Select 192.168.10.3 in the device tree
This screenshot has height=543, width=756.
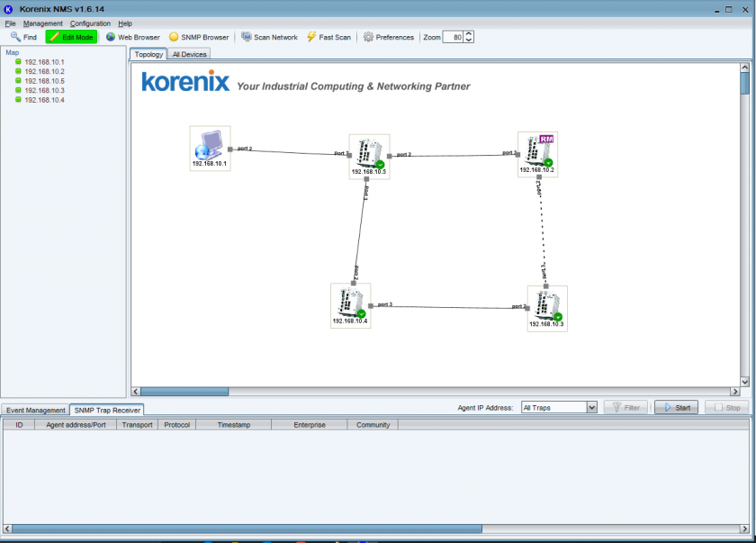coord(44,90)
